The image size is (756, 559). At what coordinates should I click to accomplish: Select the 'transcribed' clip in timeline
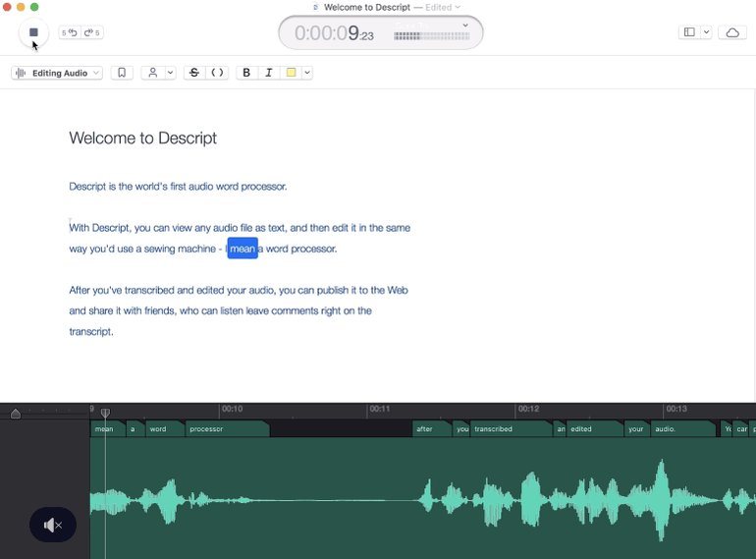coord(512,428)
